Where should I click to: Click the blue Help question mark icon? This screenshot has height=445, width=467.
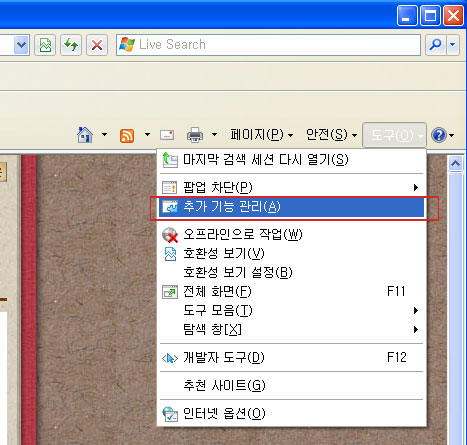(x=439, y=135)
